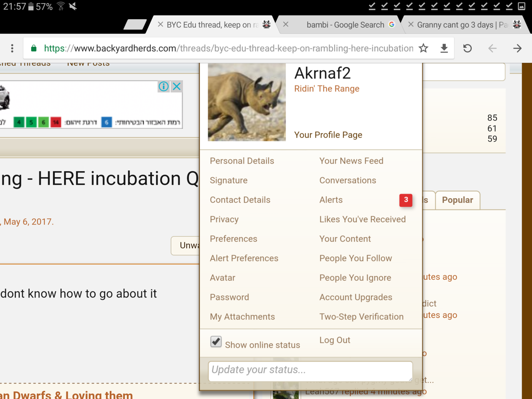Viewport: 532px width, 399px height.
Task: Open the New Posts navigation link
Action: 88,64
